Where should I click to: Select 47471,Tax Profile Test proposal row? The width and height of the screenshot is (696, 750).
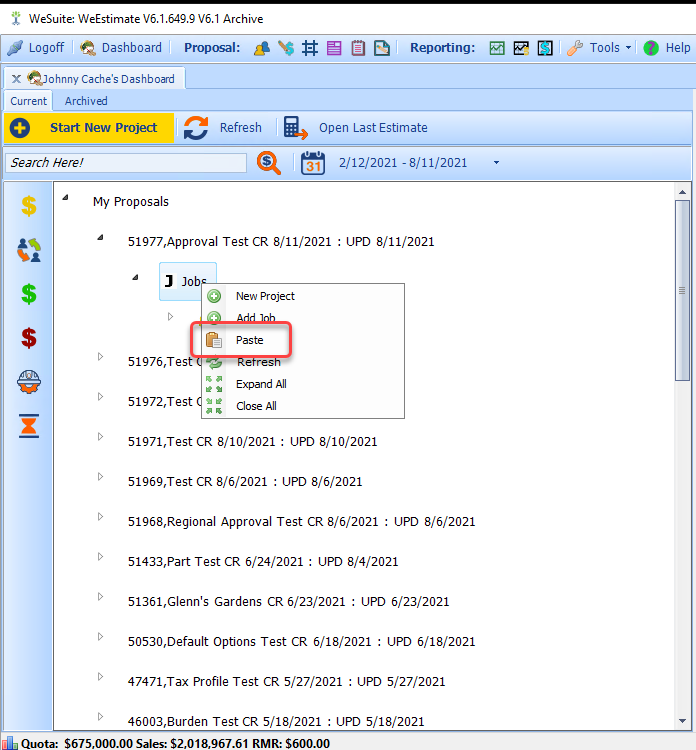tap(287, 682)
